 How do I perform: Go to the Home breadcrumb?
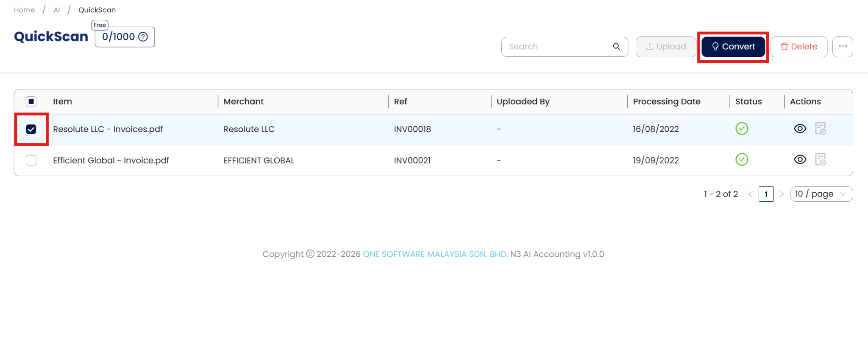(x=24, y=10)
